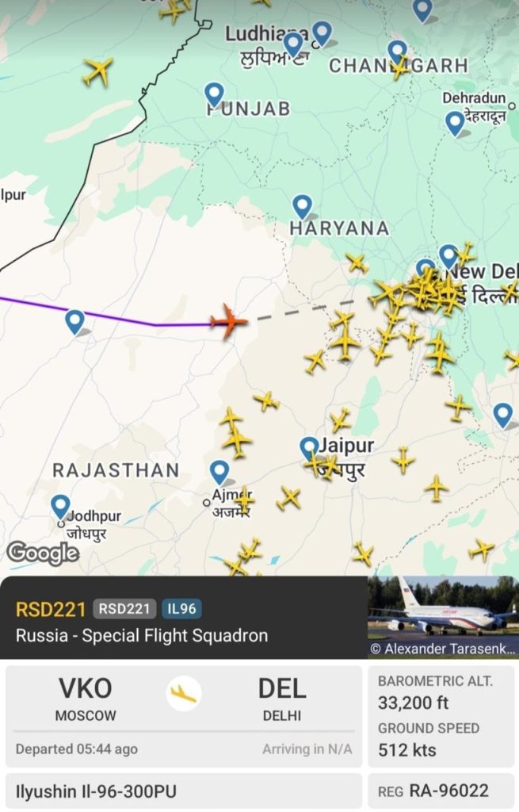Tap the airport pin at Jaipur
519x812 pixels.
coord(310,449)
